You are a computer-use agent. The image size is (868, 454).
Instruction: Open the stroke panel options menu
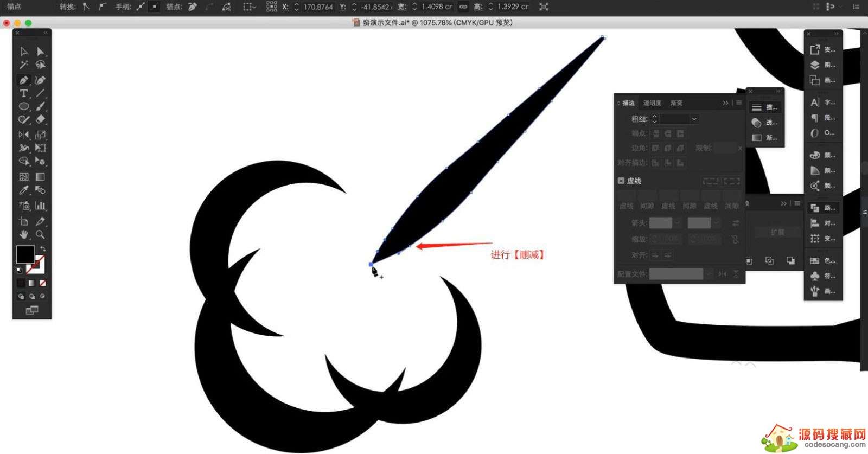coord(739,103)
